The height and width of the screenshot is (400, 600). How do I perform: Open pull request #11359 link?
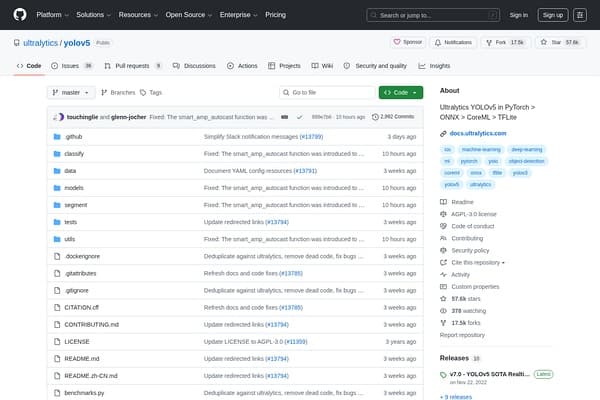pos(296,342)
